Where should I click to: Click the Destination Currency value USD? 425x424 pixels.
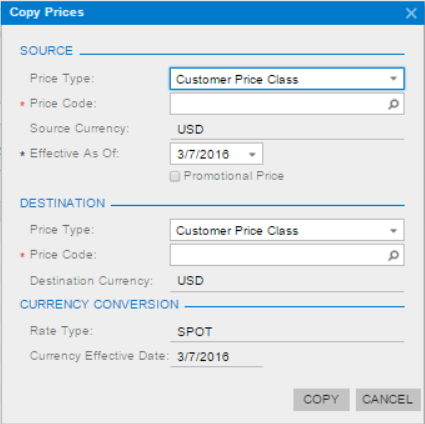[190, 281]
